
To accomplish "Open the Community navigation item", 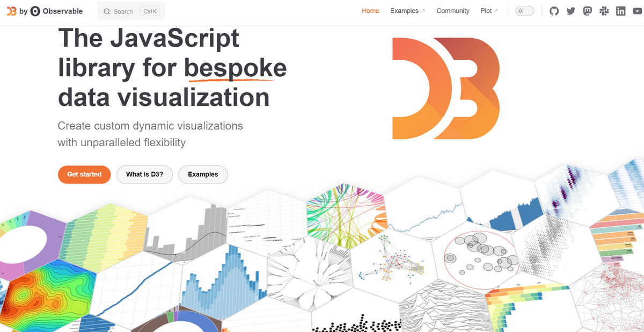I will pyautogui.click(x=453, y=11).
